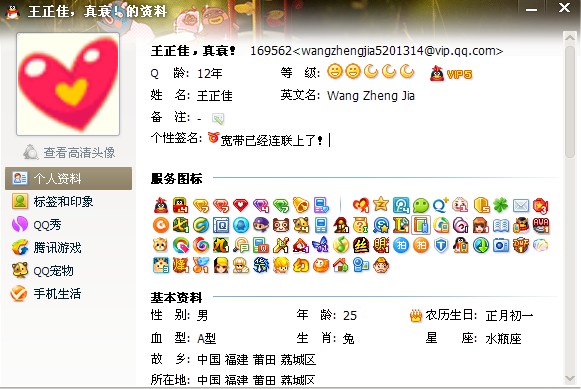Click the golden bell service icon
The height and width of the screenshot is (389, 581).
301,205
